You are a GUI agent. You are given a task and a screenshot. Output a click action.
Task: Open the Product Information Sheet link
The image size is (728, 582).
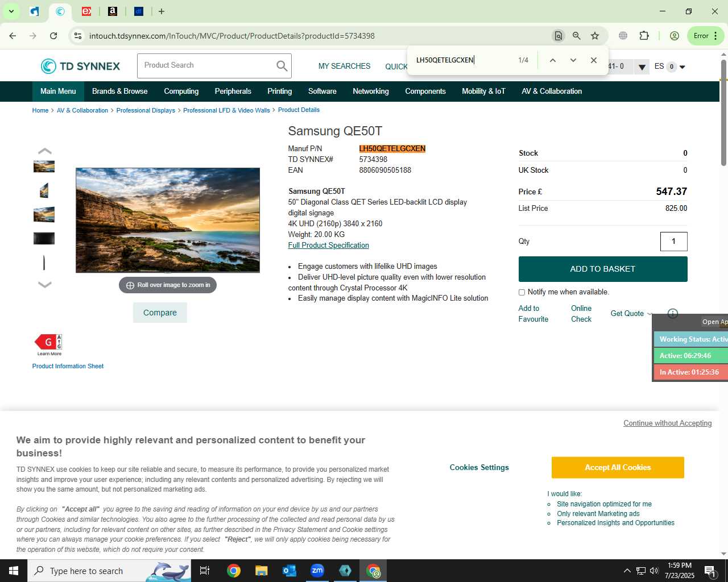click(x=68, y=367)
